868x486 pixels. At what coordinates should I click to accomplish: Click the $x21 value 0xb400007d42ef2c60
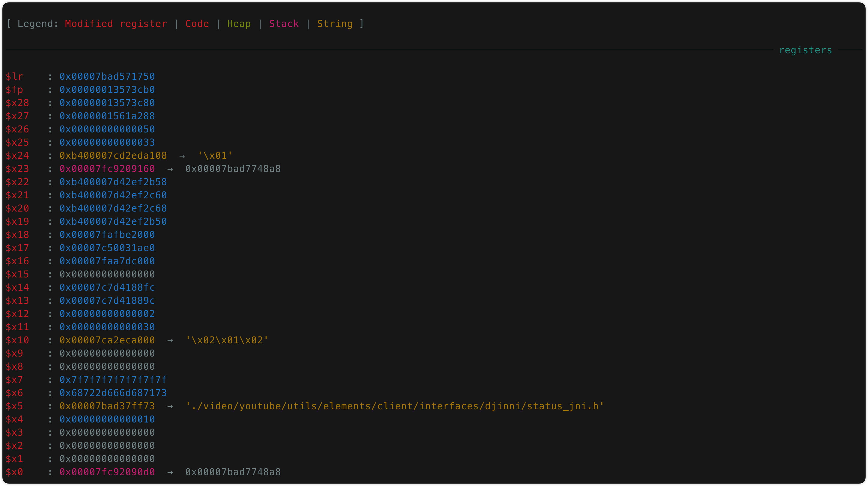pos(113,195)
